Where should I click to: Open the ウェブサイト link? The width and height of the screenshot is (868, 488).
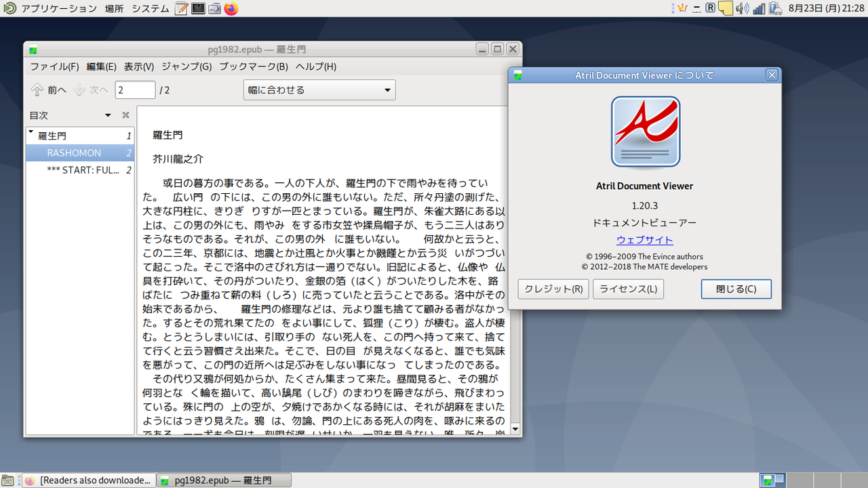[645, 240]
